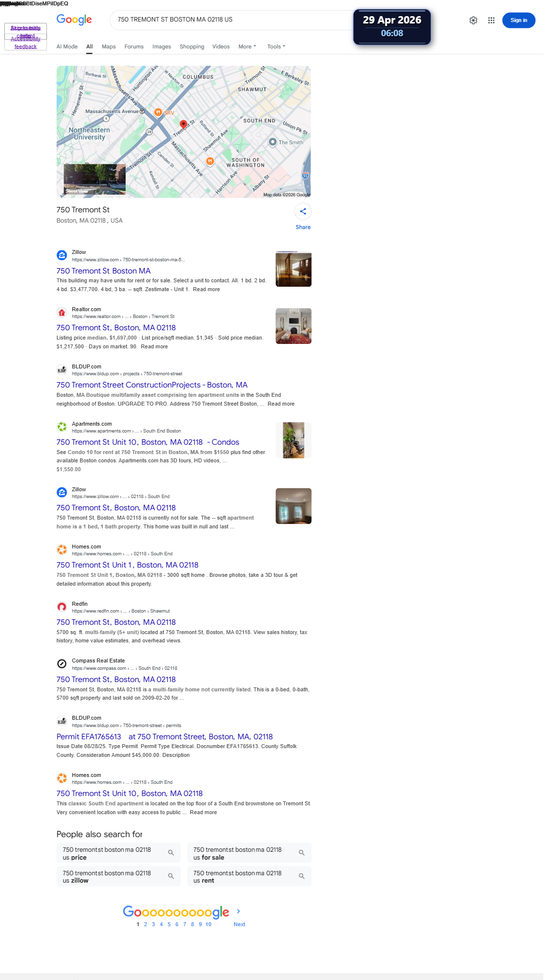Open the Street View thumbnail on map
The image size is (550, 980).
pyautogui.click(x=94, y=180)
